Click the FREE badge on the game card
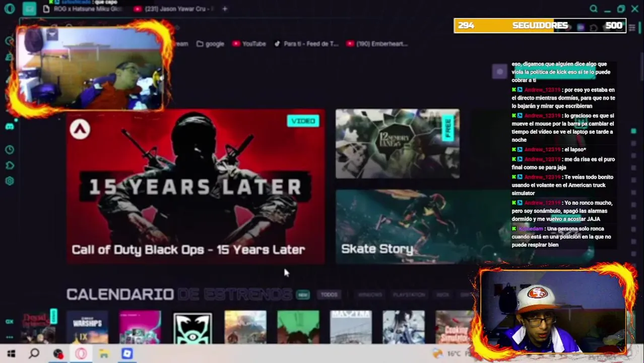The image size is (644, 363). coord(448,128)
